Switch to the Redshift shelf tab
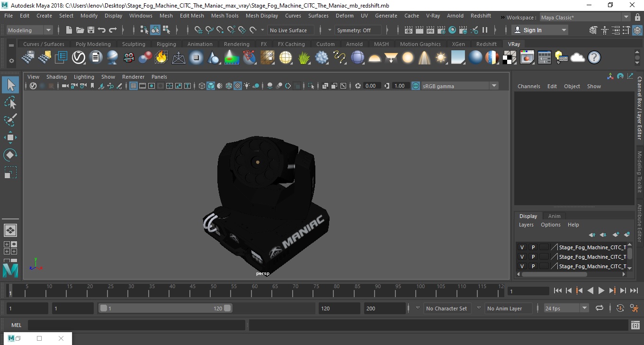This screenshot has width=644, height=345. click(x=486, y=44)
